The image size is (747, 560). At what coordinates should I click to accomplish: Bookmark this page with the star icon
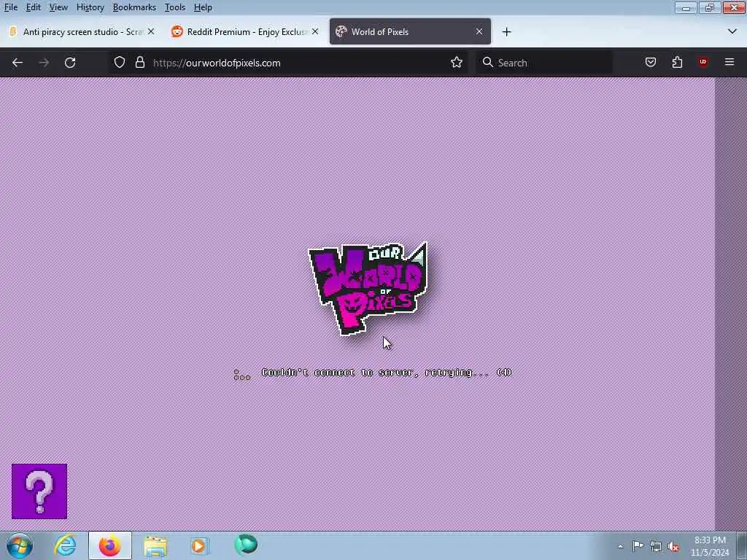click(457, 63)
